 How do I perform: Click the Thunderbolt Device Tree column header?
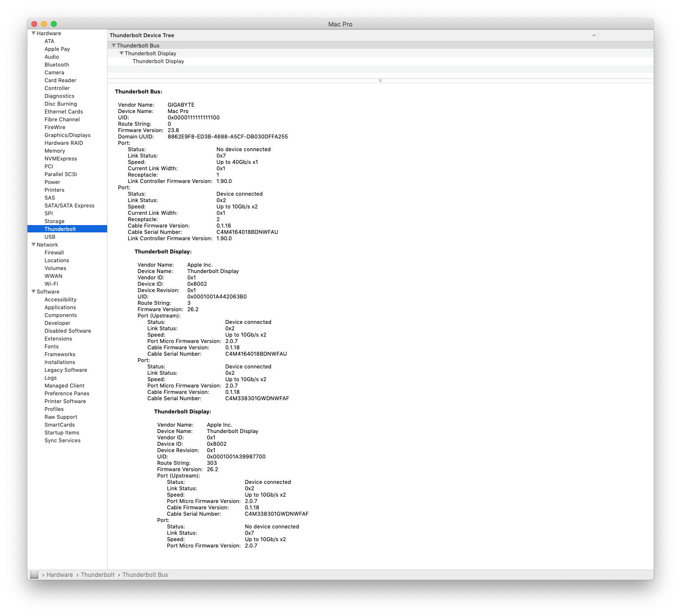pyautogui.click(x=352, y=35)
